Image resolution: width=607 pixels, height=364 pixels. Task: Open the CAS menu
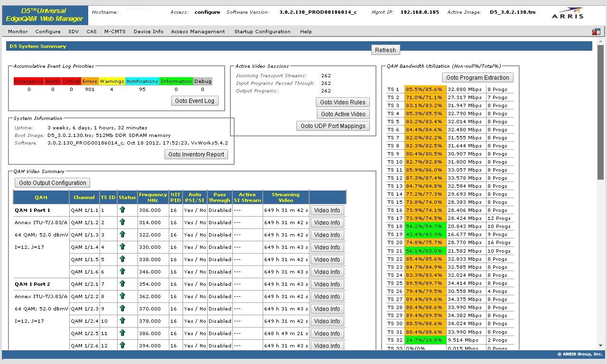pos(92,32)
